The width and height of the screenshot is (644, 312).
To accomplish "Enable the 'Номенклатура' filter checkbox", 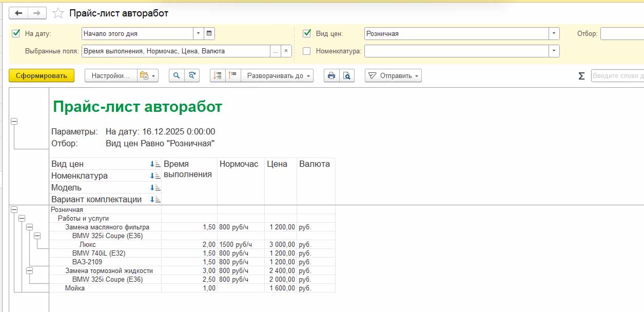I will tap(307, 51).
